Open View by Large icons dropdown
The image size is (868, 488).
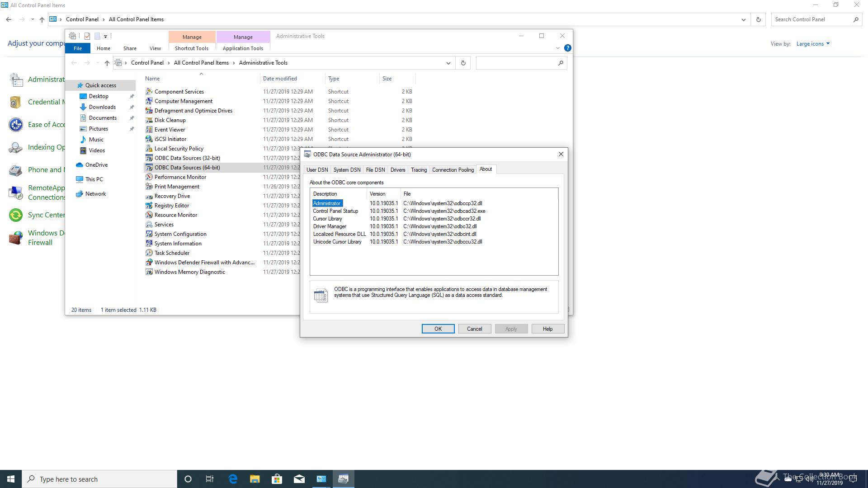(813, 44)
